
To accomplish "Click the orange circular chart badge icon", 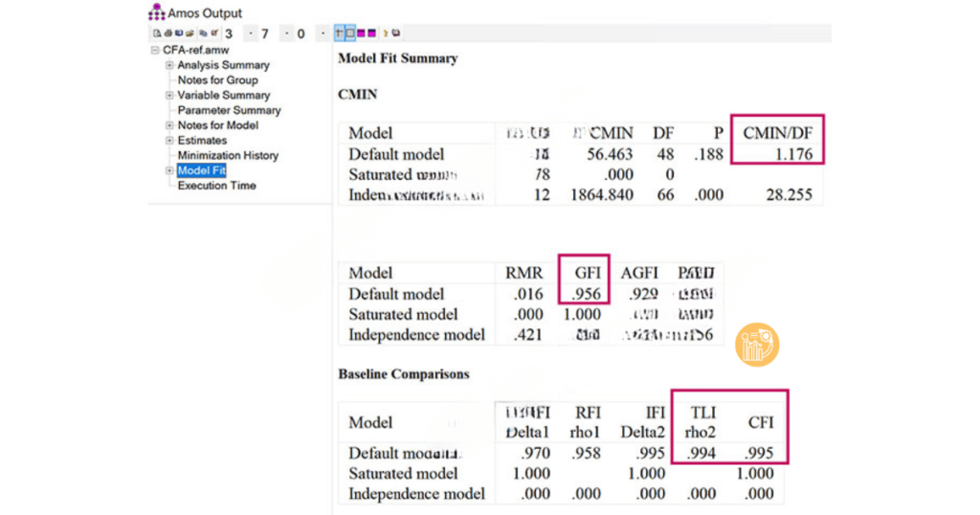I will click(757, 346).
